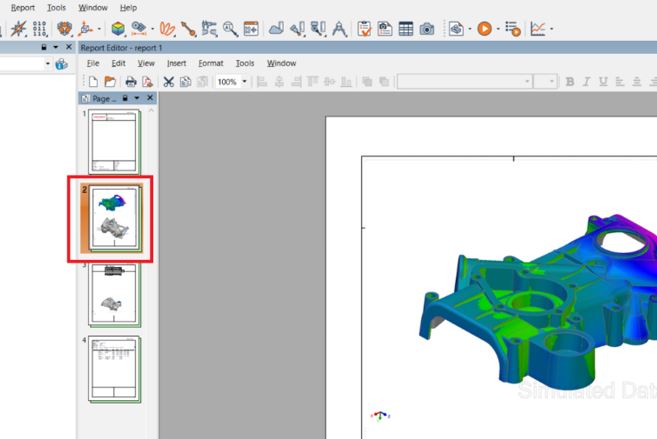Open the 100% zoom dropdown

(244, 82)
